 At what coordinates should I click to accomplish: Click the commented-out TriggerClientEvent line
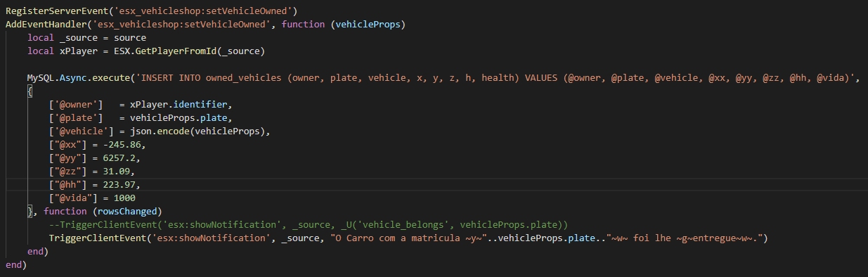coord(309,225)
